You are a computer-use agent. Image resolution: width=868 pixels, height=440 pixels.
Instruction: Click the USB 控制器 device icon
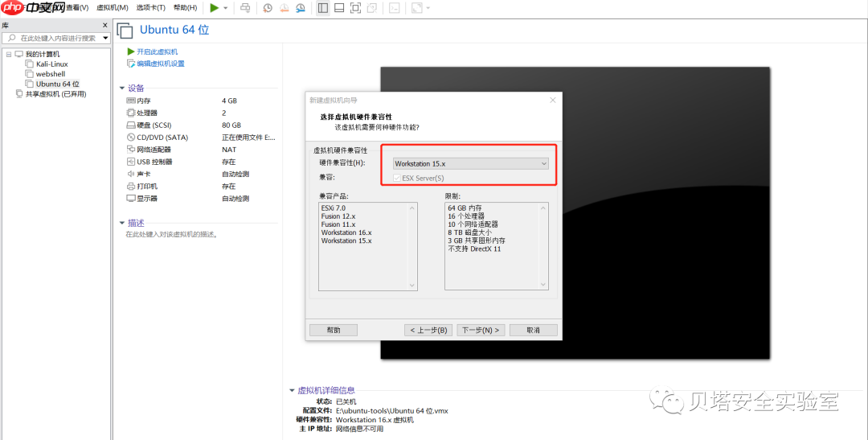click(x=131, y=162)
